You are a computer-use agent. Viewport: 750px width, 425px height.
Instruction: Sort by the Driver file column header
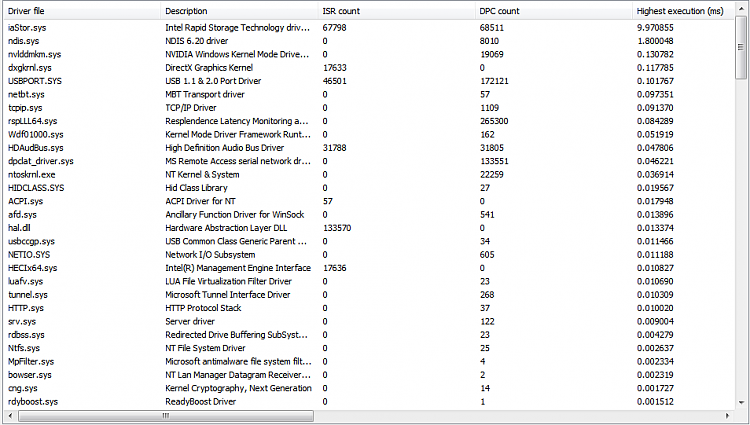coord(82,11)
